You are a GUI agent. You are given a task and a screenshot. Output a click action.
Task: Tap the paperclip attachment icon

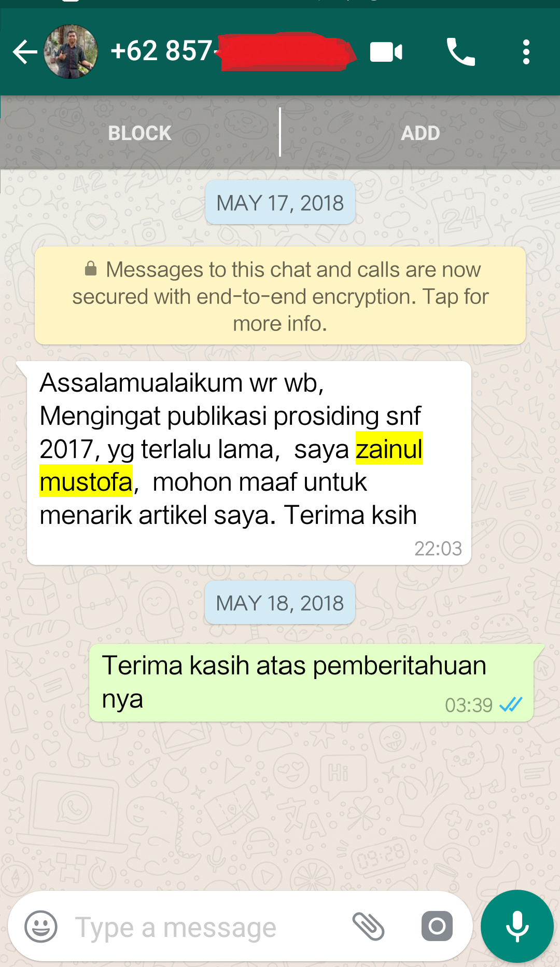(368, 927)
